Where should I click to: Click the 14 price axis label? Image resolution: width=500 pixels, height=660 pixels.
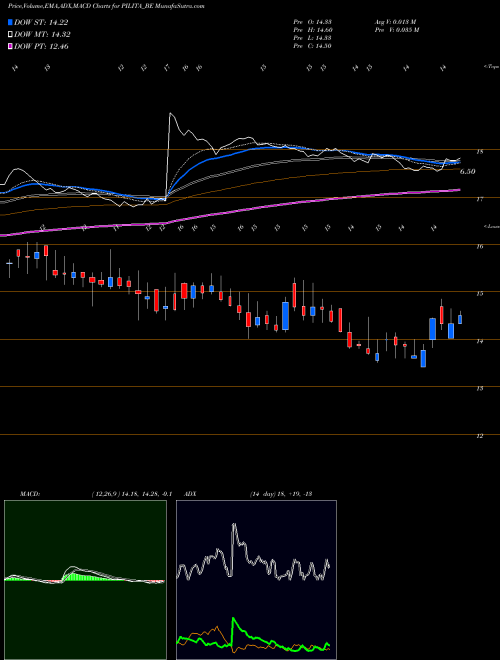[479, 341]
